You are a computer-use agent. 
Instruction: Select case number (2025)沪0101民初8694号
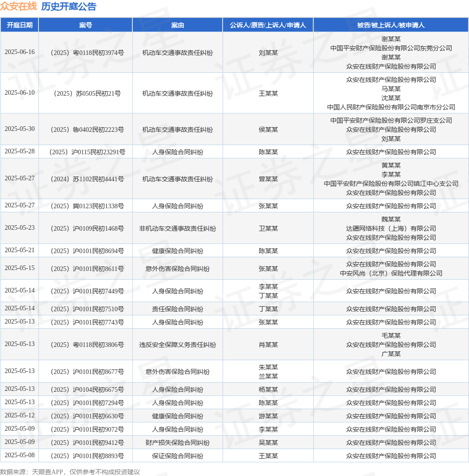87,251
